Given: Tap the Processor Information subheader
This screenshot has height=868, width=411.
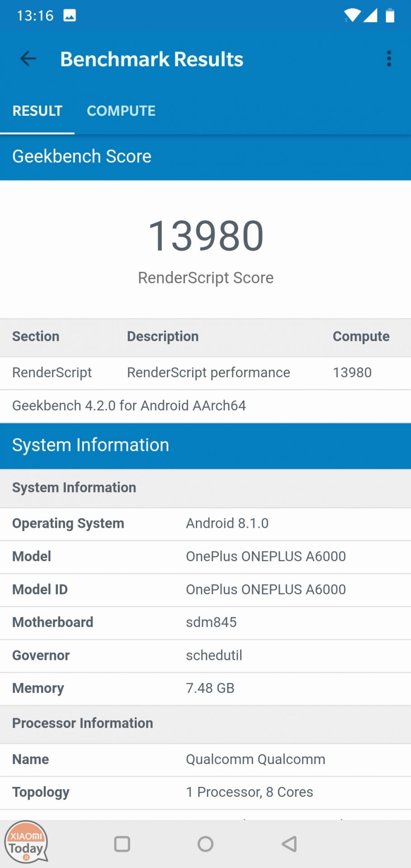Looking at the screenshot, I should tap(205, 724).
